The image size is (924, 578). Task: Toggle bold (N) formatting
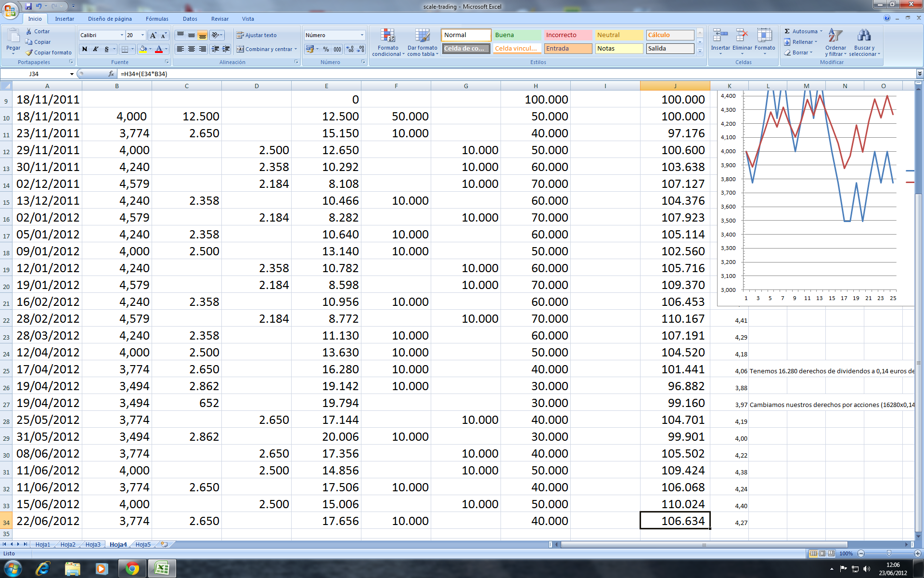tap(85, 49)
